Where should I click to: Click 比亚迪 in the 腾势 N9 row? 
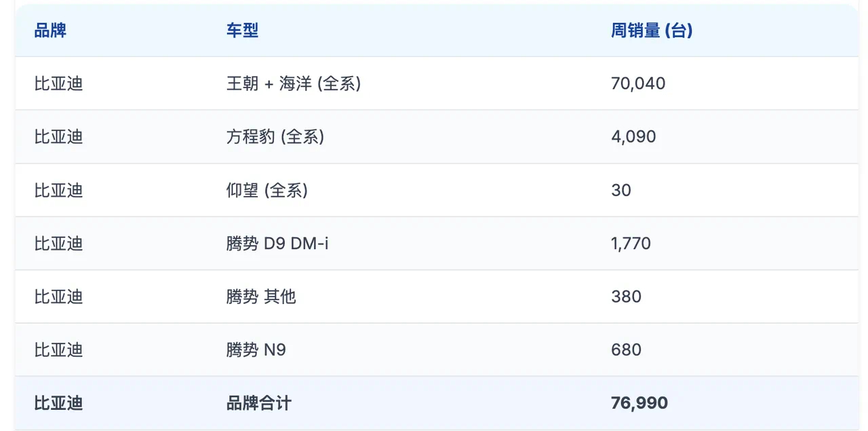point(58,350)
